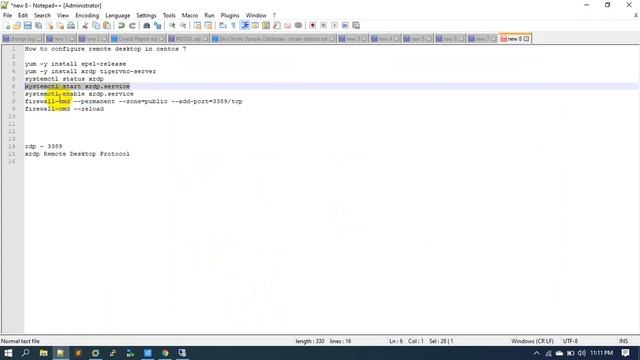Viewport: 640px width, 360px height.
Task: Click the Stop recording macro icon
Action: point(323,25)
